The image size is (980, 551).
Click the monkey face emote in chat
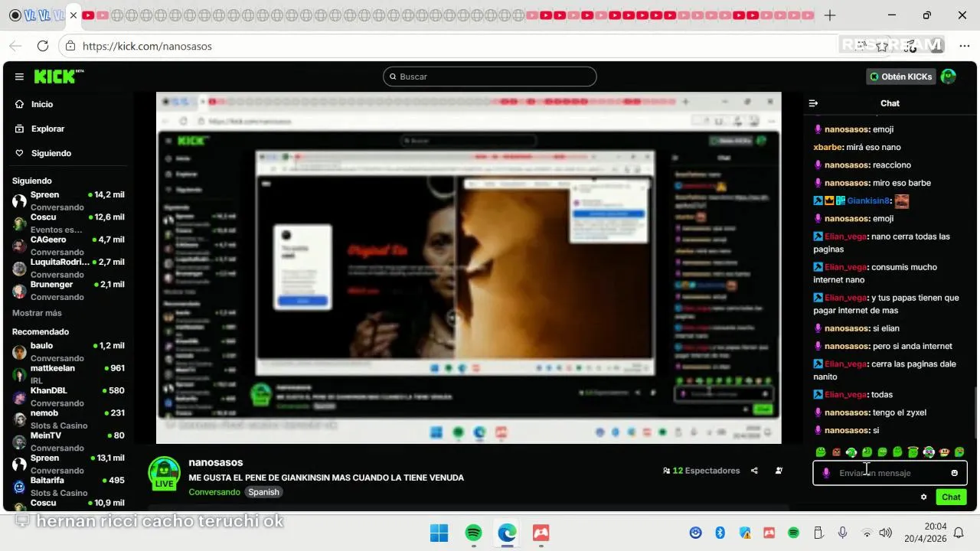[x=944, y=452]
